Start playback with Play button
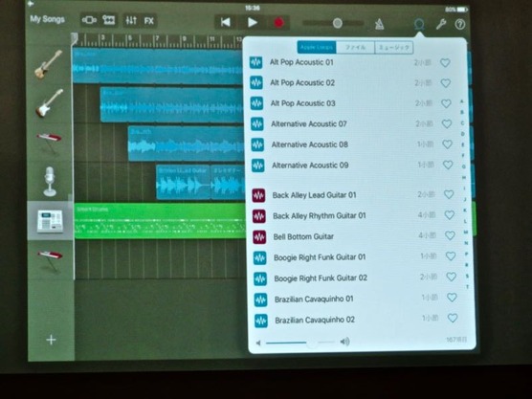This screenshot has height=399, width=532. [252, 23]
